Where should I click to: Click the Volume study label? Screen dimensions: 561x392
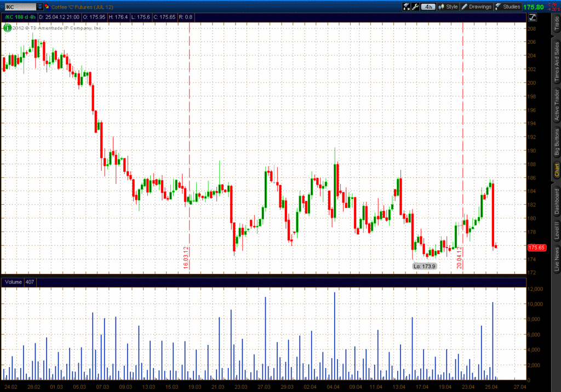(x=13, y=282)
